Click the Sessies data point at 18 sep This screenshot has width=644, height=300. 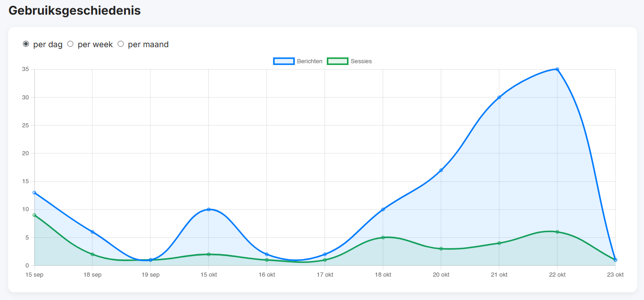(x=92, y=254)
